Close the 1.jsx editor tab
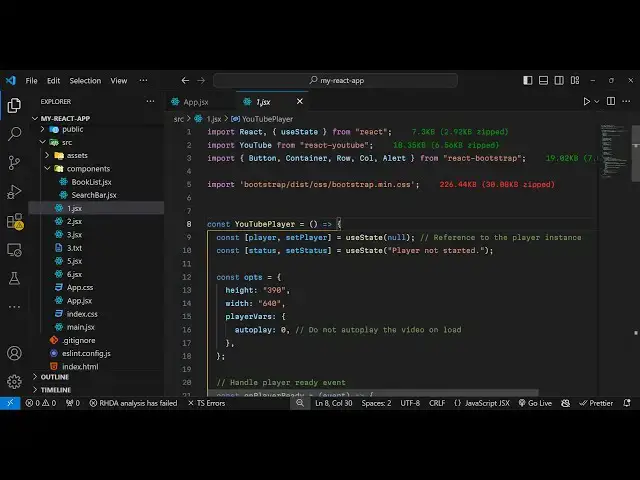Image resolution: width=640 pixels, height=480 pixels. 300,101
